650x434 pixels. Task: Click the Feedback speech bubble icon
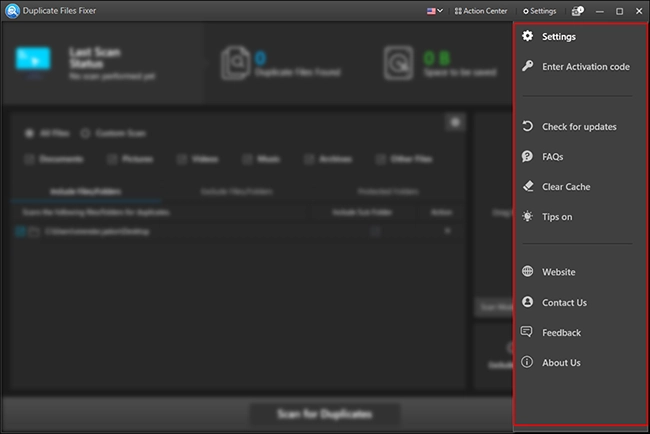(x=527, y=332)
